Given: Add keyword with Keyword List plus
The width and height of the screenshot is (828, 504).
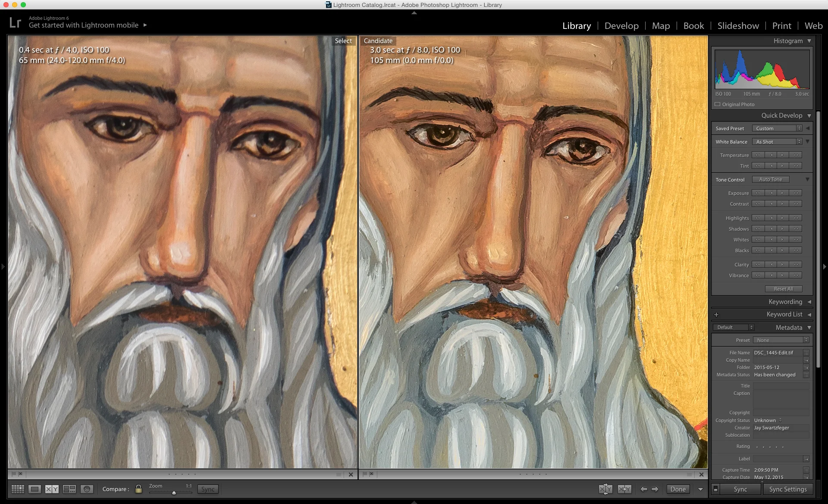Looking at the screenshot, I should [716, 314].
